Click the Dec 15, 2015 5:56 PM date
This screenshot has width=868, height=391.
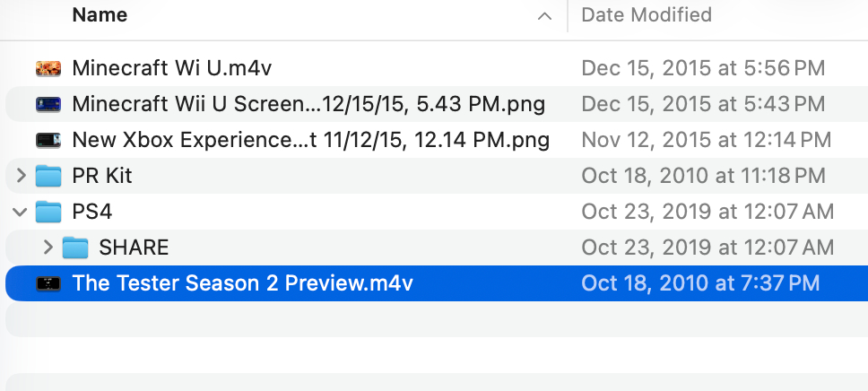click(x=703, y=68)
